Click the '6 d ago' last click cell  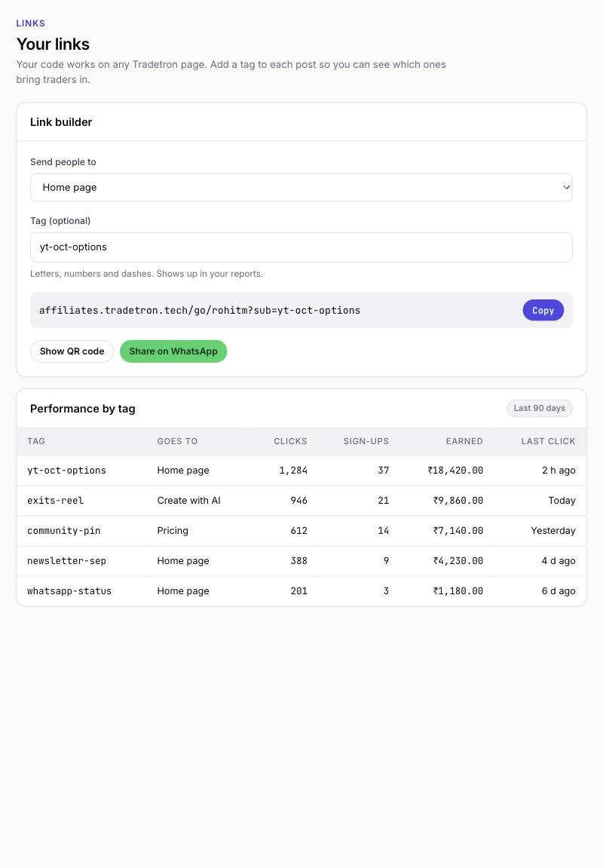pos(559,590)
